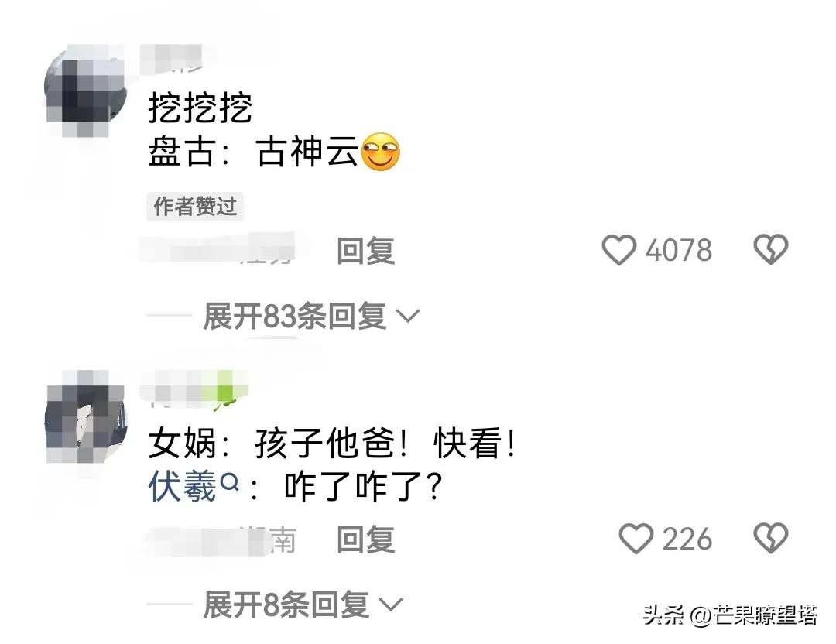Like the 女娲 comment with 226 likes
This screenshot has height=644, width=836.
click(x=636, y=539)
